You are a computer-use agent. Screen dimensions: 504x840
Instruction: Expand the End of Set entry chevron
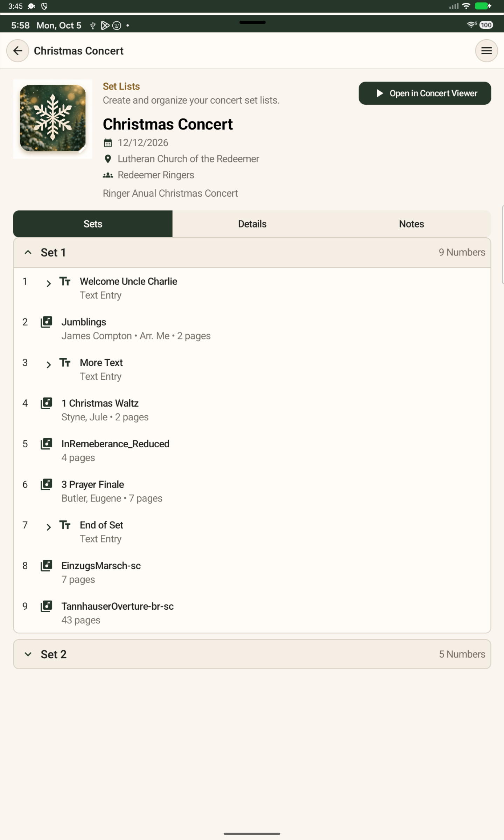coord(49,527)
